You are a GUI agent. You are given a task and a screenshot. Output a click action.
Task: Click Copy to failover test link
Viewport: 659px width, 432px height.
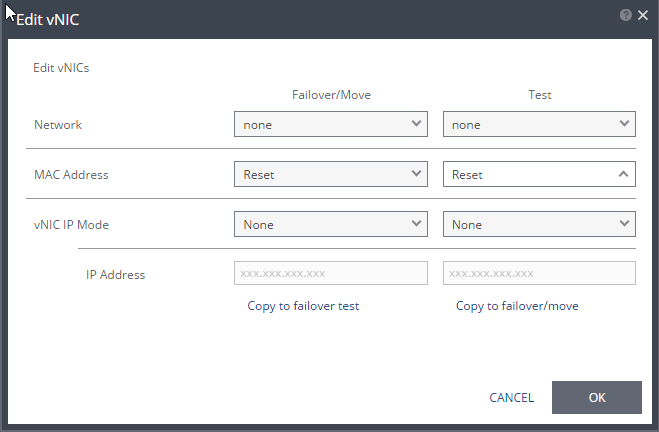tap(303, 306)
